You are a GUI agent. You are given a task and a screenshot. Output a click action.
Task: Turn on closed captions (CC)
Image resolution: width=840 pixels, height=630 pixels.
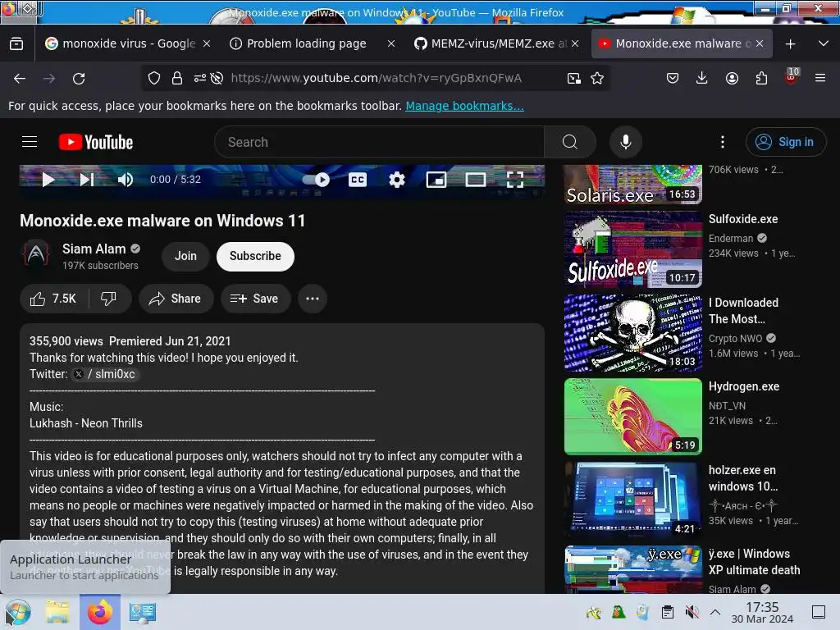pyautogui.click(x=358, y=180)
